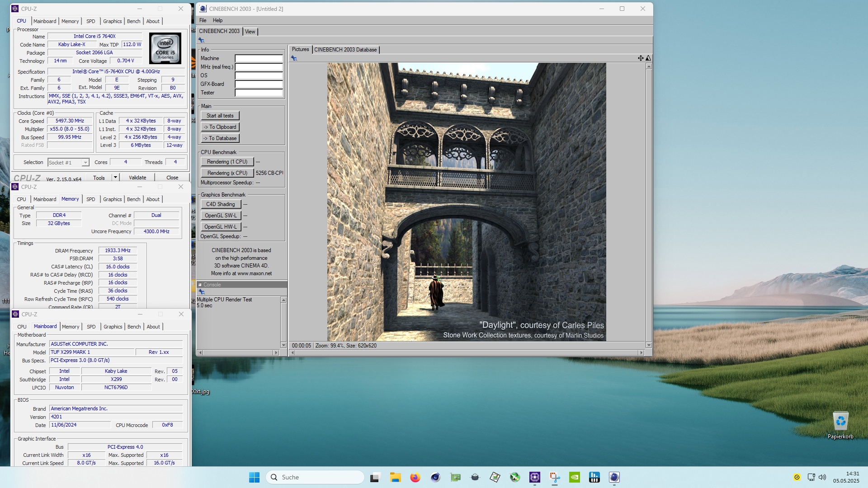Run Rendering (x CPU) benchmark

pyautogui.click(x=227, y=173)
